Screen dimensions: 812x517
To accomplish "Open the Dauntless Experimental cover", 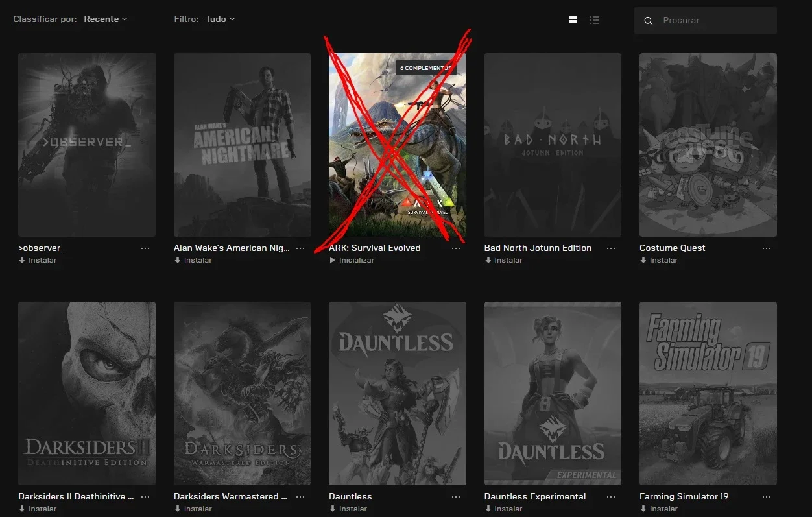I will pyautogui.click(x=553, y=393).
